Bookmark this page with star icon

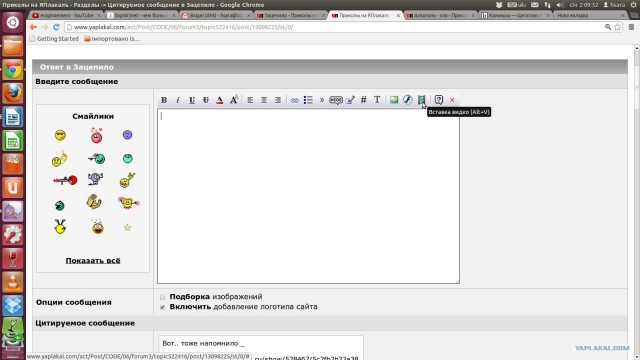(618, 27)
